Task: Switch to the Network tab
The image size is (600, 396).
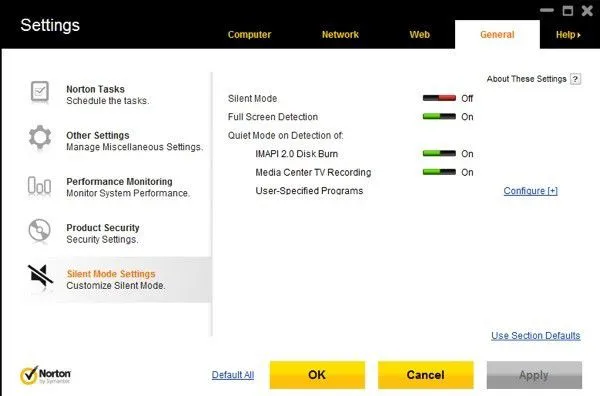Action: click(340, 35)
